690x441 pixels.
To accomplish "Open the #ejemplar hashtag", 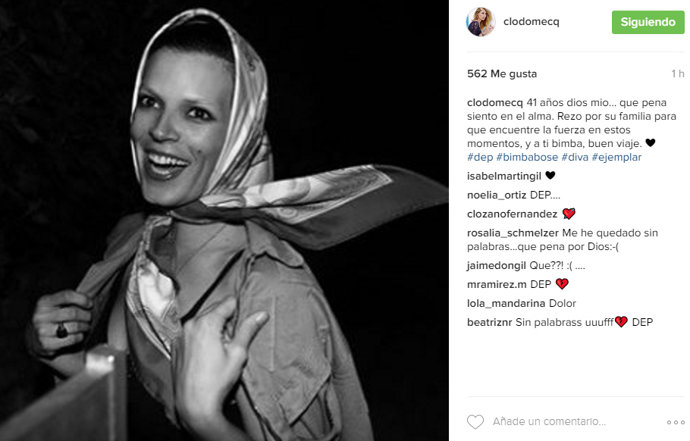I will 617,157.
